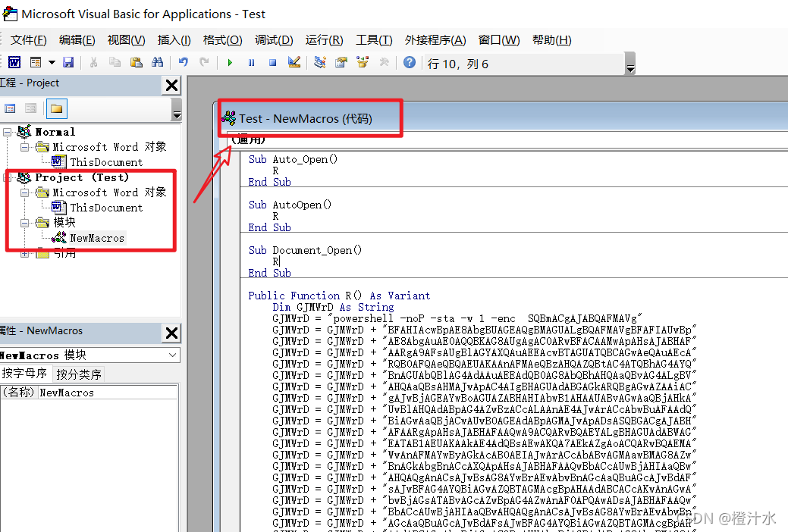788x532 pixels.
Task: Open the 外接程序(A) menu
Action: point(435,40)
